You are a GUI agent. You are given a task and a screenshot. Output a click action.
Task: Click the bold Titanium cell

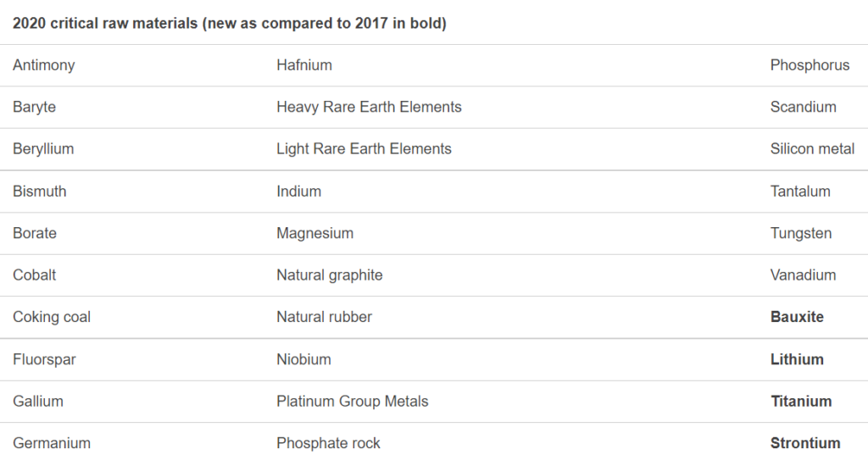point(801,402)
